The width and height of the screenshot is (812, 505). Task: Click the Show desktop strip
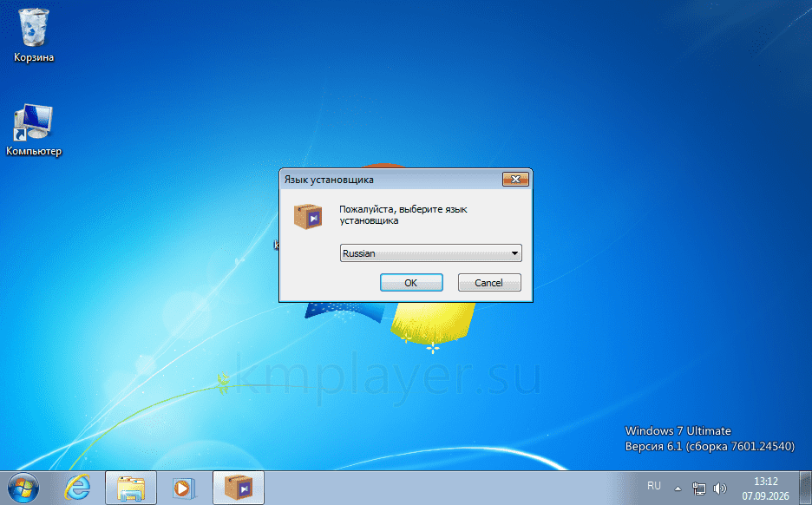(806, 488)
